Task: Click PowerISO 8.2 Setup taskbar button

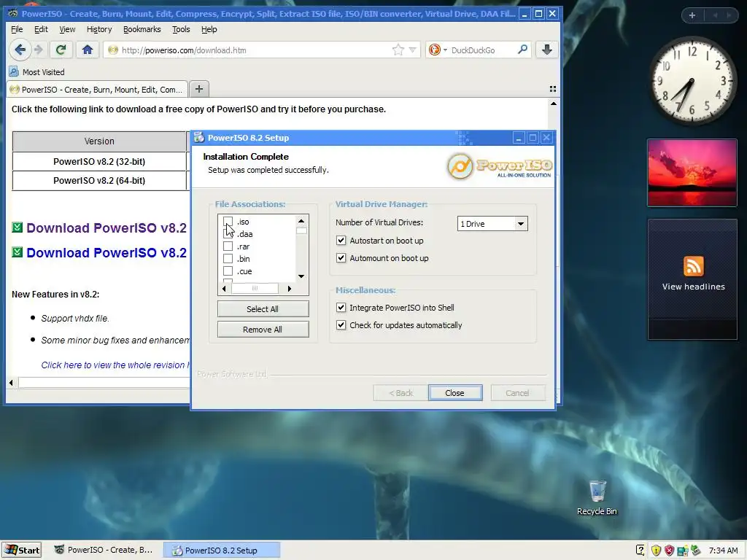Action: click(222, 550)
